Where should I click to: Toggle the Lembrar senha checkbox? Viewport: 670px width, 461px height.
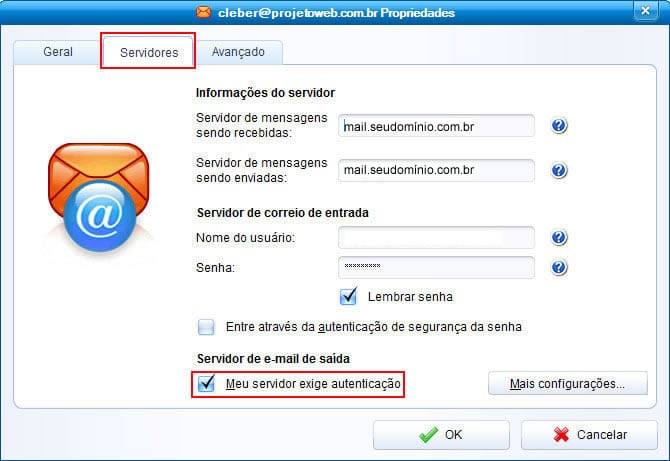(348, 296)
